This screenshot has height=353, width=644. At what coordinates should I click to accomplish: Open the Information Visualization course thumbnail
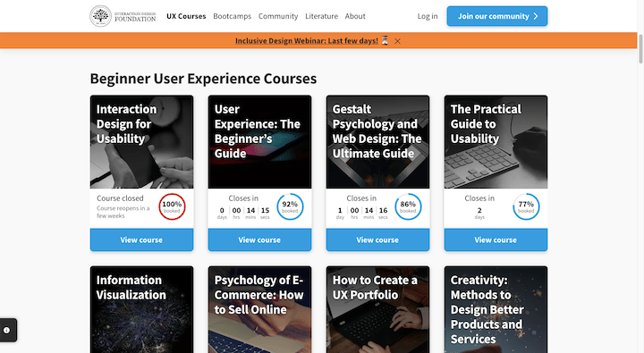coord(141,309)
